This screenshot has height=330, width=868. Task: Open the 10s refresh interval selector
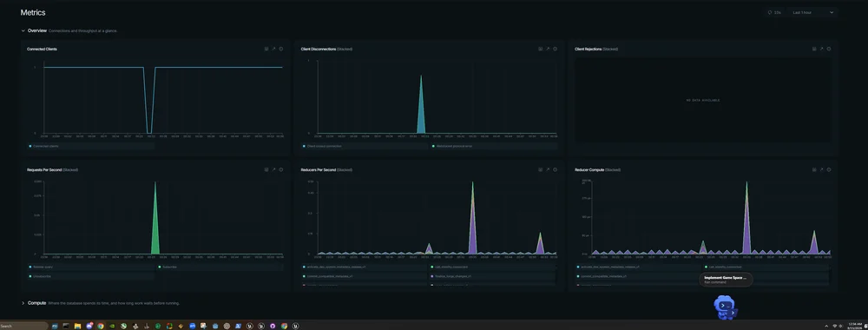point(775,12)
